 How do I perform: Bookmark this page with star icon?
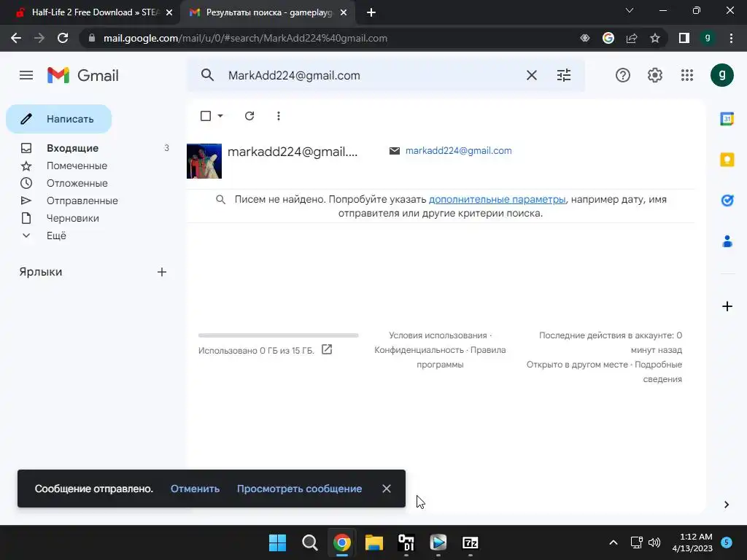(655, 38)
